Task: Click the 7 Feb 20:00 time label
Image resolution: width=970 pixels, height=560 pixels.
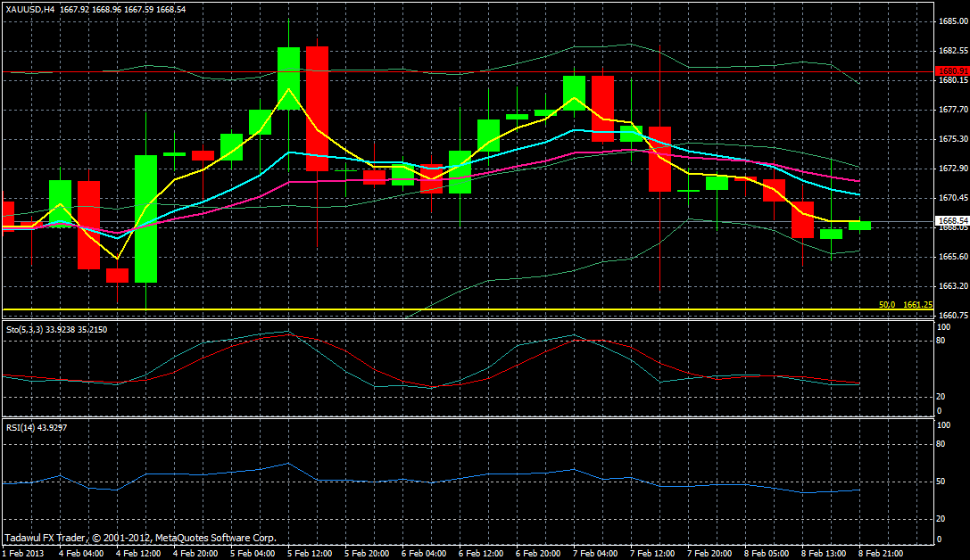Action: coord(709,553)
